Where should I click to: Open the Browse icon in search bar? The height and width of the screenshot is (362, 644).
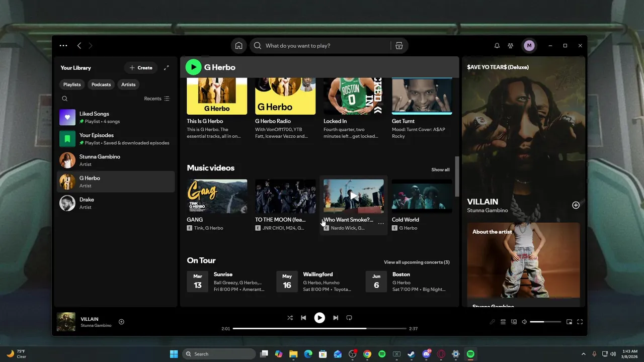[x=399, y=46]
